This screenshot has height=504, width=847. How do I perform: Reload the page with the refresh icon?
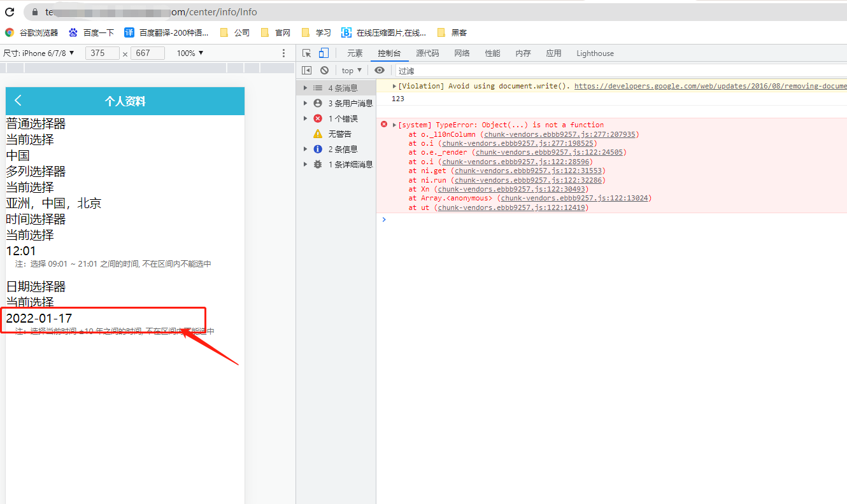pos(10,12)
